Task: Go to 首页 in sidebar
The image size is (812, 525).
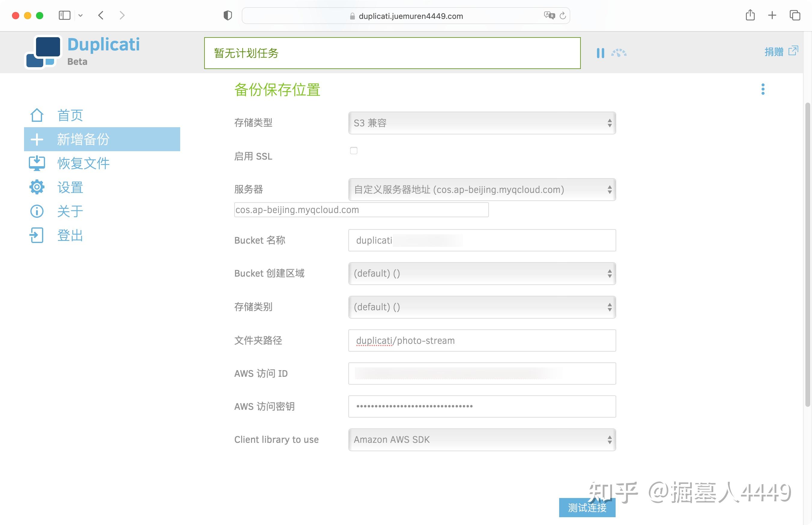Action: (70, 115)
